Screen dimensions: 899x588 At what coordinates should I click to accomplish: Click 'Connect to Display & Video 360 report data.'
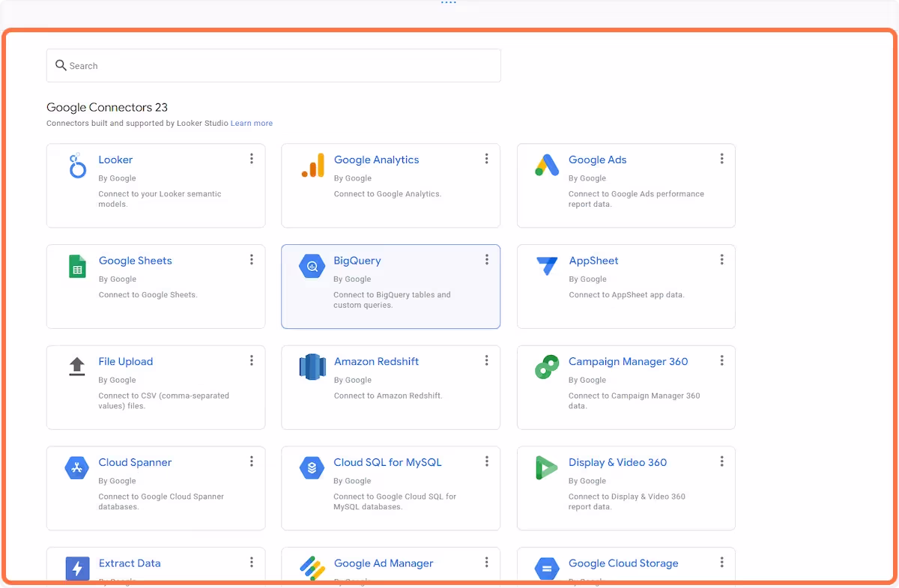click(627, 502)
